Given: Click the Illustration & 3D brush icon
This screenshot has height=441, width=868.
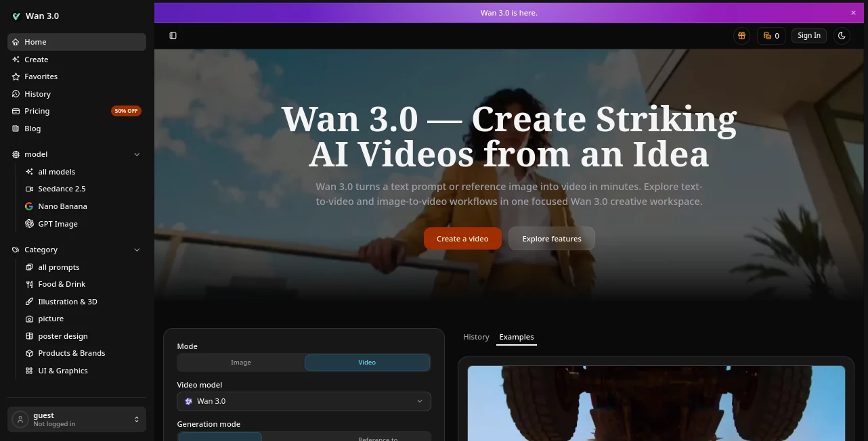Looking at the screenshot, I should pos(29,302).
